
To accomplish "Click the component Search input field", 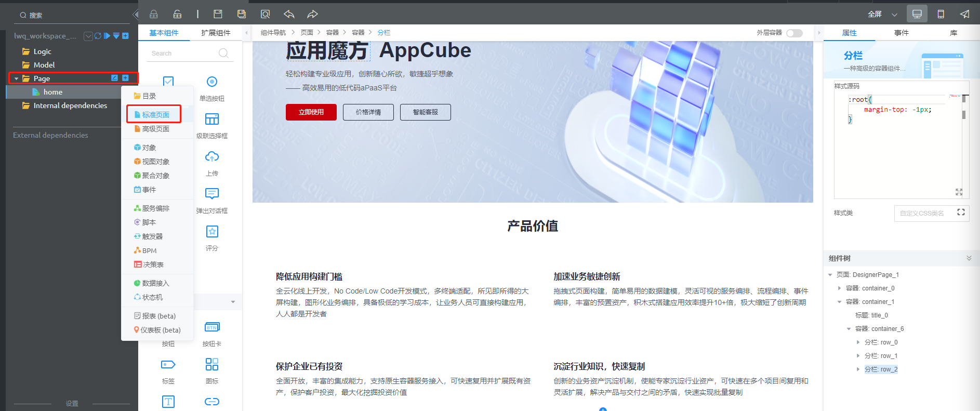I will 190,53.
